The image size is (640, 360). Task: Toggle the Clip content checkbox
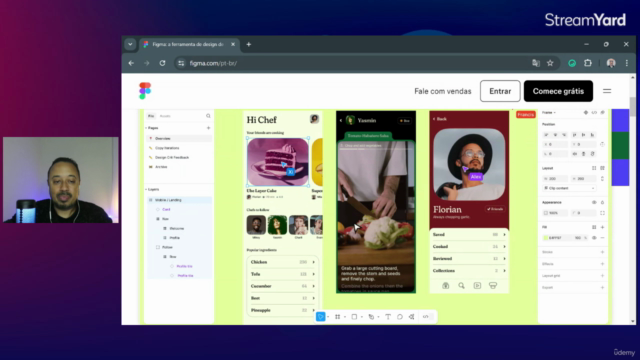click(x=547, y=188)
